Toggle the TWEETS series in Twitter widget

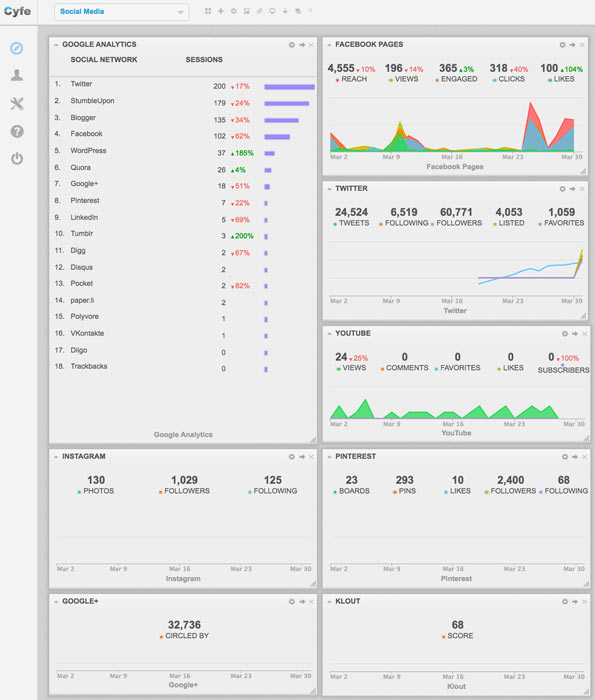tap(351, 223)
